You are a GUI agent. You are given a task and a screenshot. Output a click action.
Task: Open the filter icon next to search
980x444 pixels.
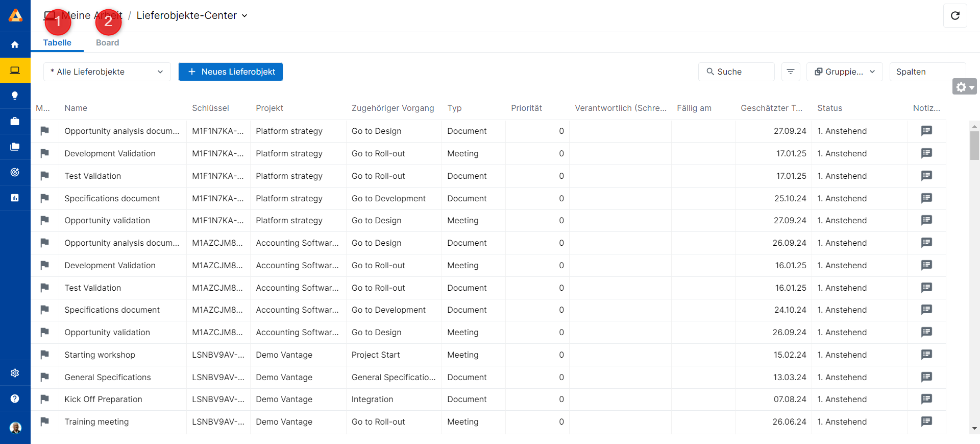point(790,72)
